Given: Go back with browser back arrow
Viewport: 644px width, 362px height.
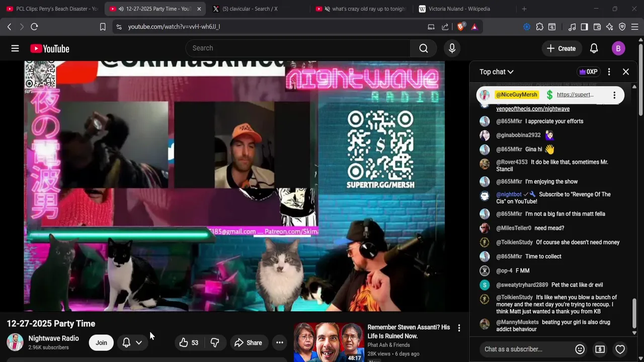Looking at the screenshot, I should pos(9,27).
